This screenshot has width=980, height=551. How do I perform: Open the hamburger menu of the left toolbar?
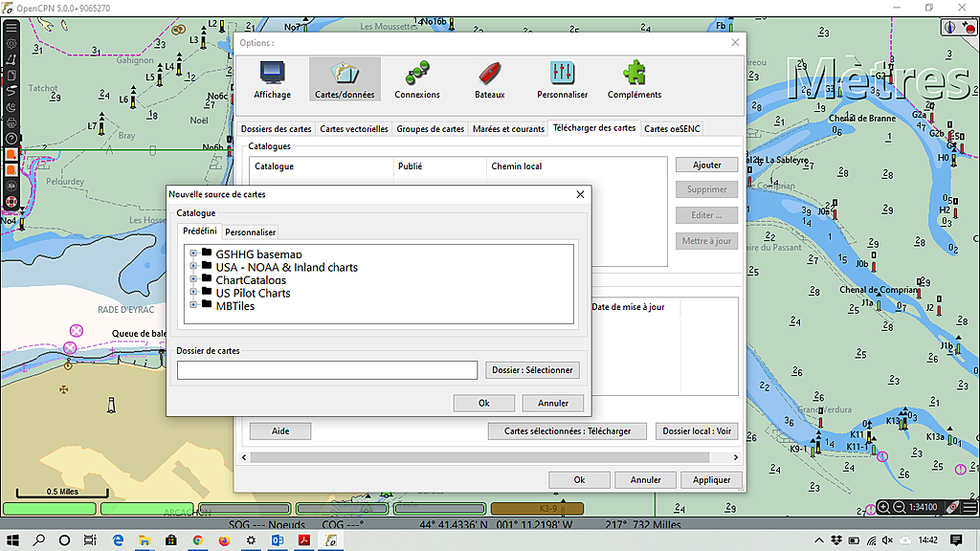(x=11, y=27)
